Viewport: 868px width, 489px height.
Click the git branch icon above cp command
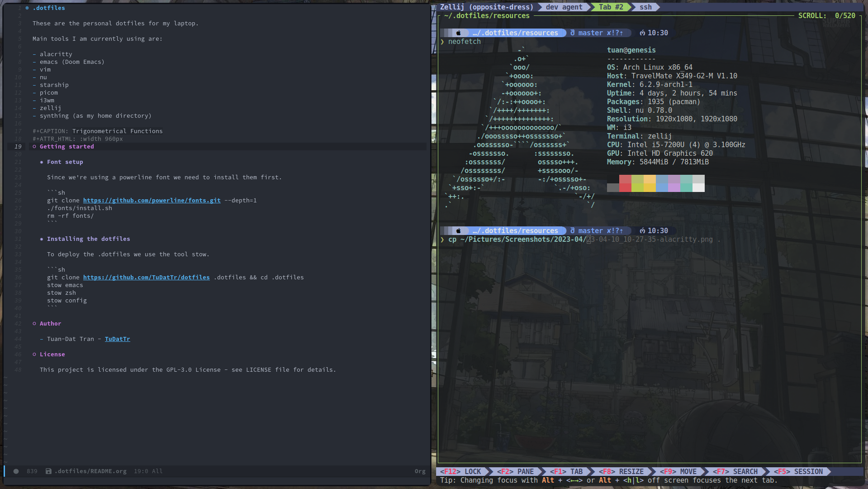coord(572,231)
